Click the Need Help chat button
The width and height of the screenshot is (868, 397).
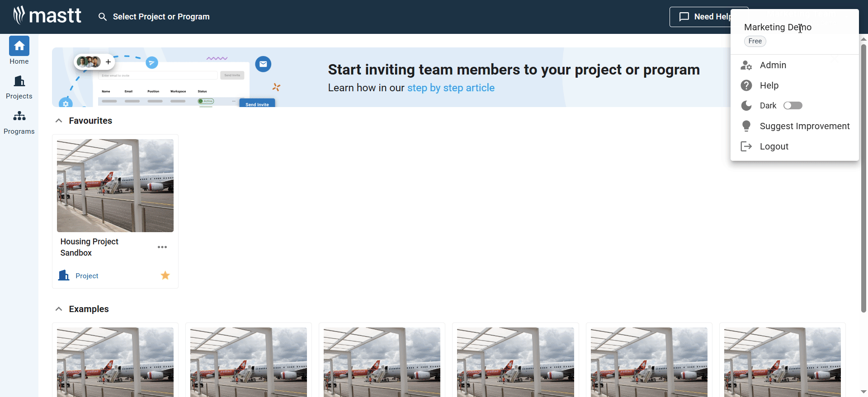[700, 17]
